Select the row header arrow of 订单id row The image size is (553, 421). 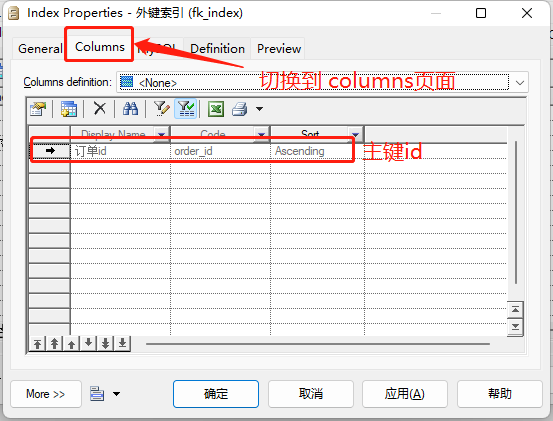point(50,151)
